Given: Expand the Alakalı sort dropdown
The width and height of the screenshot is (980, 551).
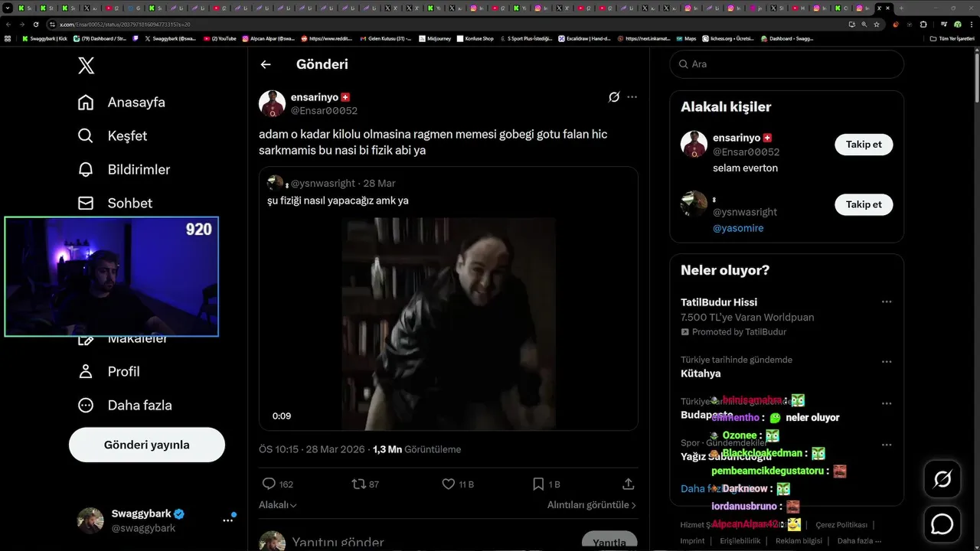Looking at the screenshot, I should coord(278,505).
